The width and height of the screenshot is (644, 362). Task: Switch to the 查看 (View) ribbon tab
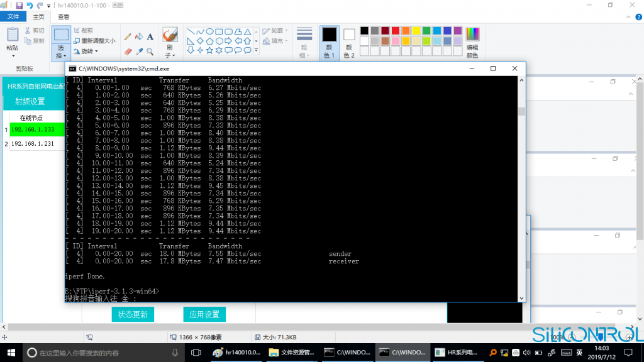coord(64,17)
